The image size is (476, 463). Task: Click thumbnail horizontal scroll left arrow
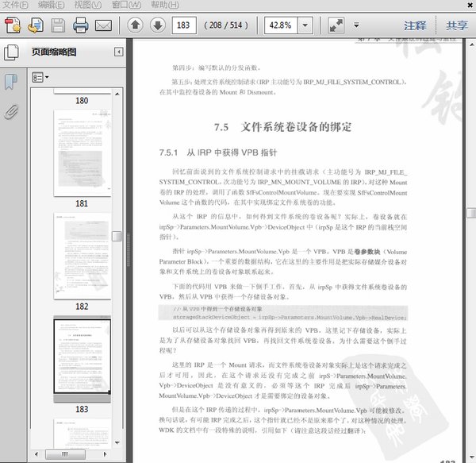click(x=36, y=454)
